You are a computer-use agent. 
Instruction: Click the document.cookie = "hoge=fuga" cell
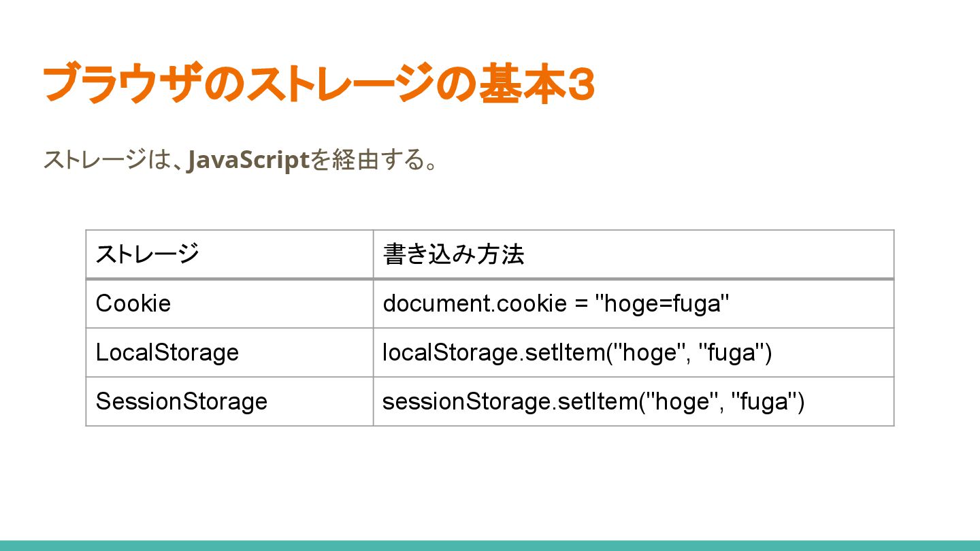click(633, 303)
